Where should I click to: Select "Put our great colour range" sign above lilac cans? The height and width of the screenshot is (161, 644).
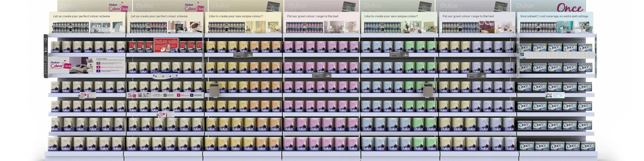(x=468, y=16)
